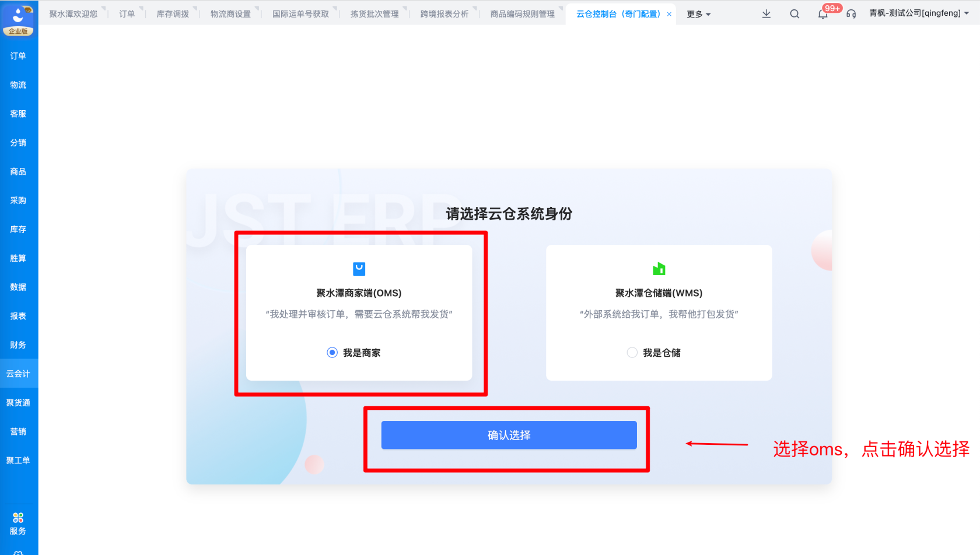This screenshot has width=980, height=555.
Task: Close the 云仓控制台 tab
Action: (669, 14)
